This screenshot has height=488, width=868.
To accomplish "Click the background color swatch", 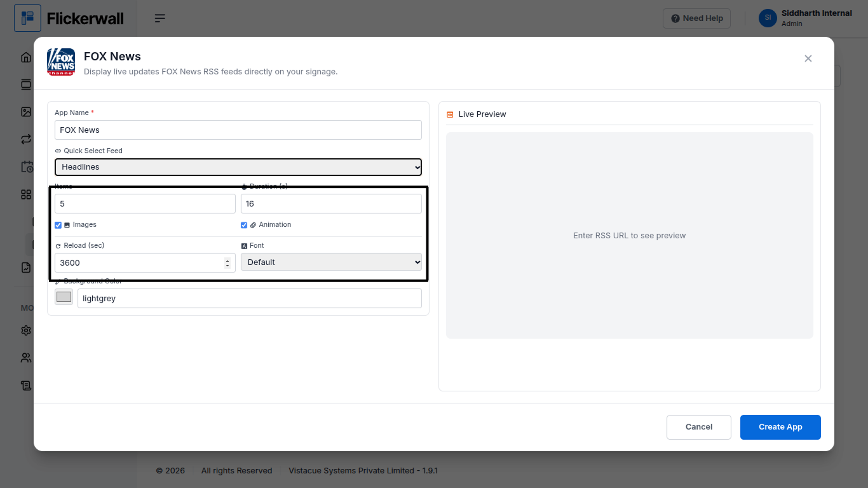I will 64,297.
